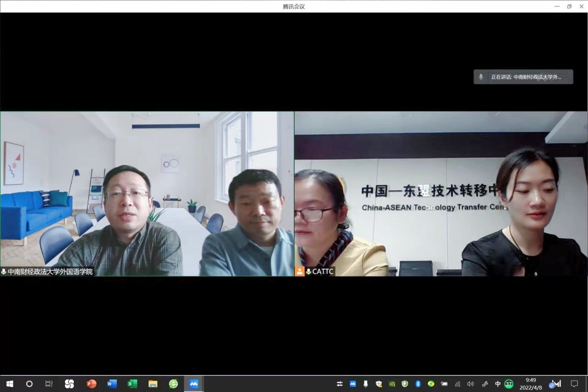Click the blue M-logo tray icon beside clock
This screenshot has height=392, width=588.
point(555,384)
